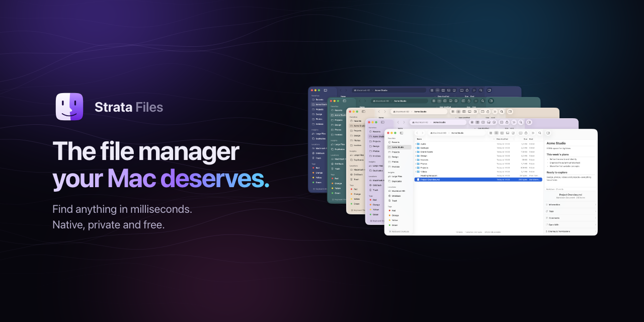Screen dimensions: 644x322
Task: Expand the Sharing & Permissions inspector section
Action: click(x=570, y=231)
